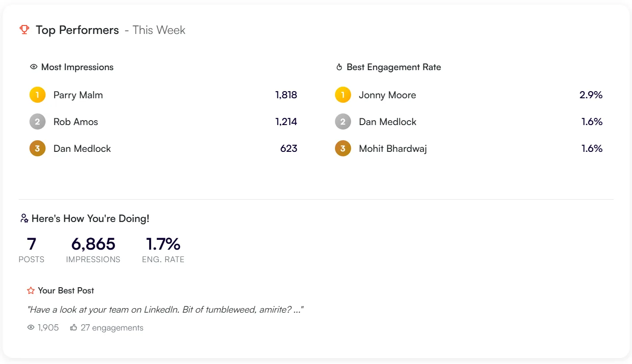Click Jonny Moore's 2.9% engagement value
This screenshot has width=632, height=364.
(x=590, y=95)
